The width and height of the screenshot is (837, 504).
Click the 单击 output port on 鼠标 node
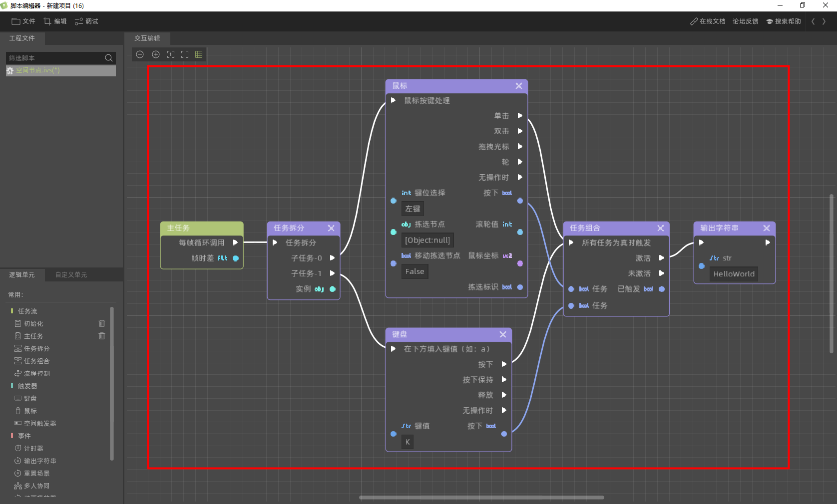(x=520, y=115)
